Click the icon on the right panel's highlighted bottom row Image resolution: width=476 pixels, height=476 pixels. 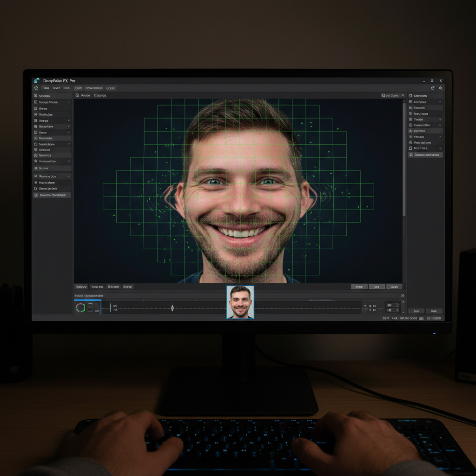coord(411,155)
